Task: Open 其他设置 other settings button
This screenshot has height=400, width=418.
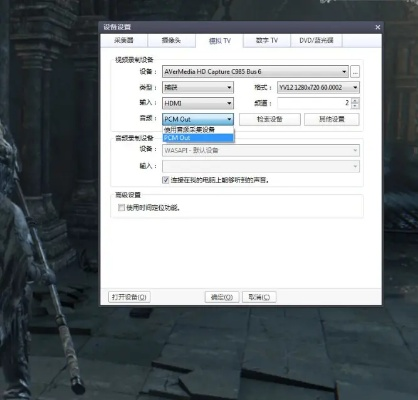Action: 332,119
